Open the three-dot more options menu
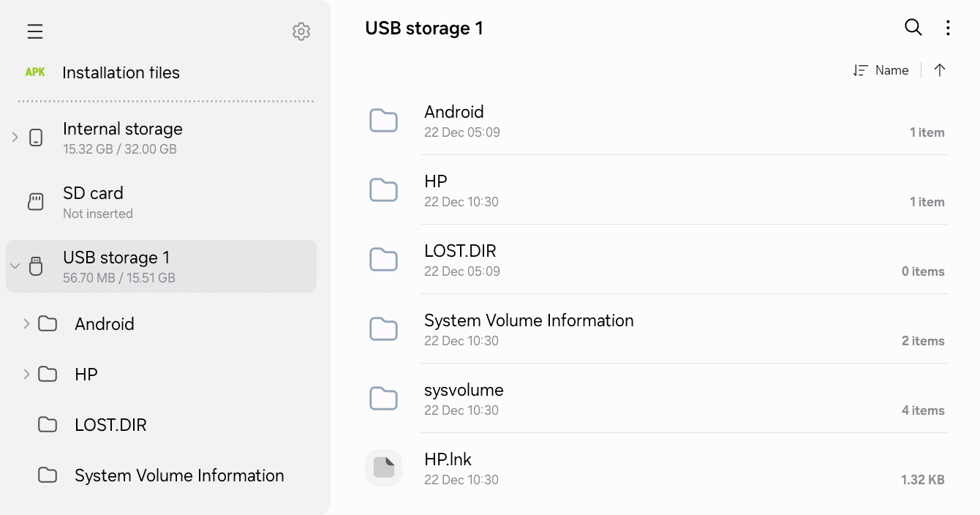 pyautogui.click(x=948, y=28)
